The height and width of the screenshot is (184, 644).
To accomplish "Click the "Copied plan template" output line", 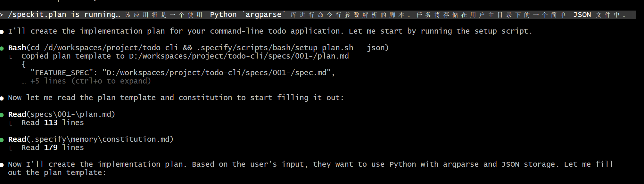I will (x=73, y=56).
